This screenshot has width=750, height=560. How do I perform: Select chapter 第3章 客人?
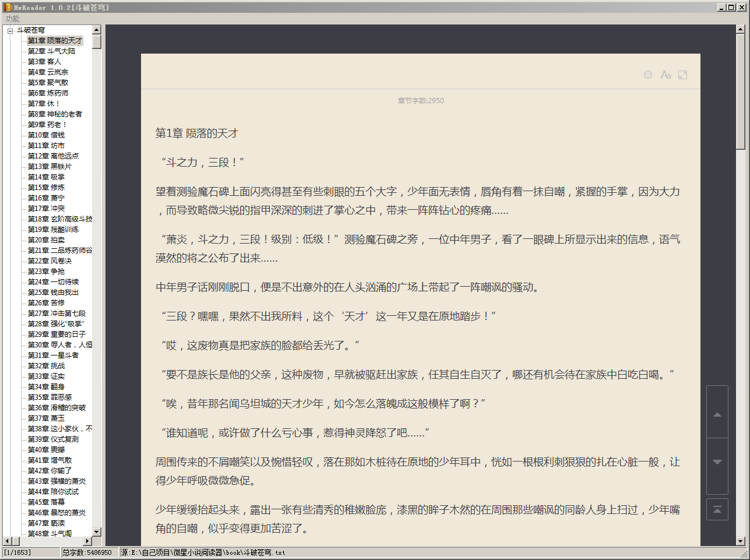[44, 62]
